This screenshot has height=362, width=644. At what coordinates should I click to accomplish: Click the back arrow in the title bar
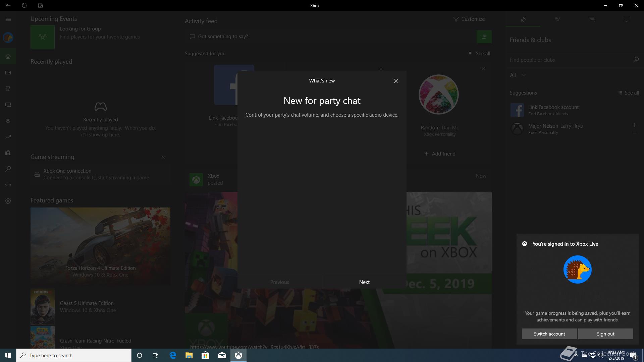[x=8, y=5]
